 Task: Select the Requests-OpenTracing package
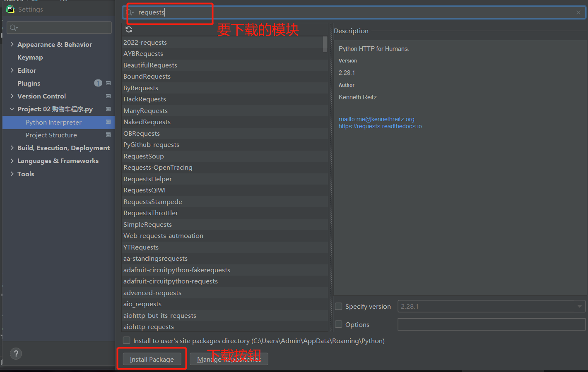(x=225, y=168)
